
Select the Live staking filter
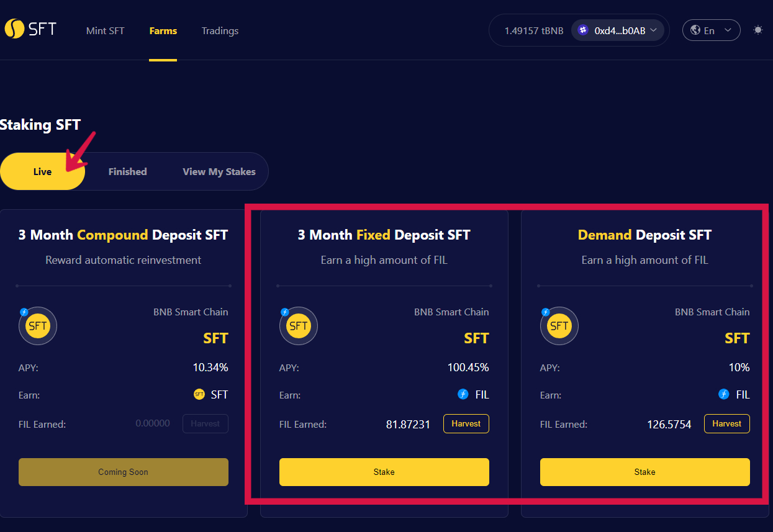pos(42,171)
